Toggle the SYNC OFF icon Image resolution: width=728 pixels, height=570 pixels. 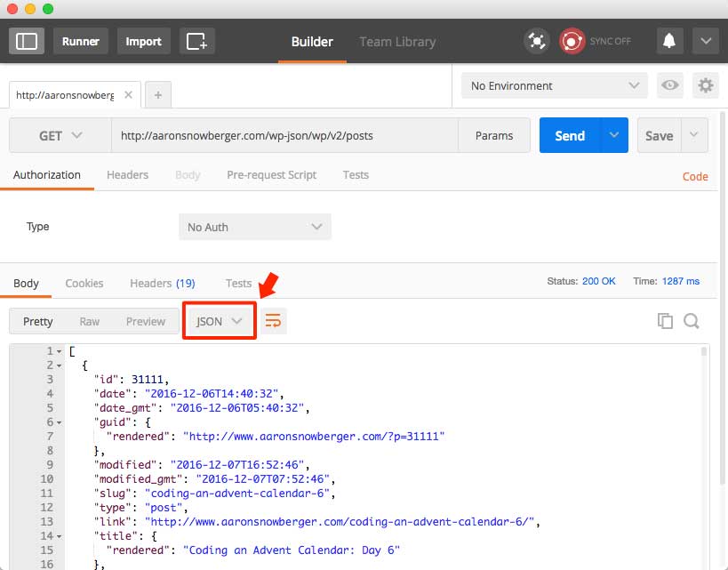(x=572, y=41)
